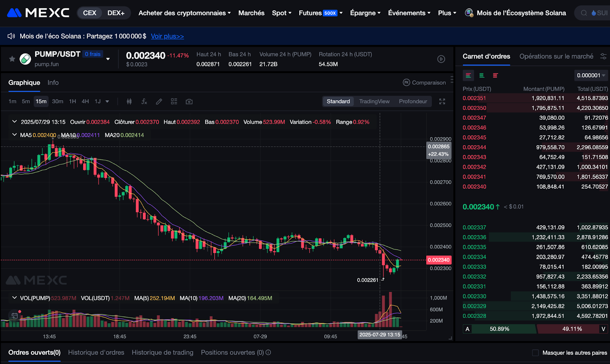Open the chart layout grid icon

click(x=174, y=101)
